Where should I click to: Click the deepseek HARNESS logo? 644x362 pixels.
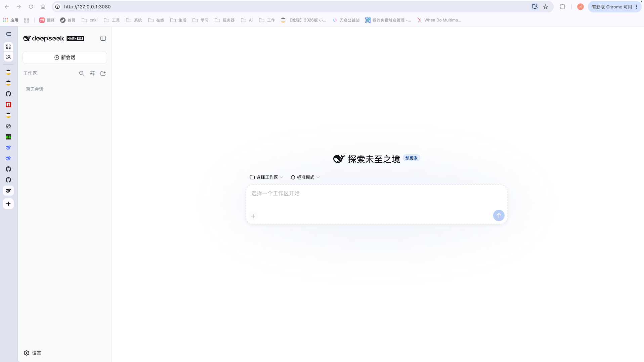point(54,38)
